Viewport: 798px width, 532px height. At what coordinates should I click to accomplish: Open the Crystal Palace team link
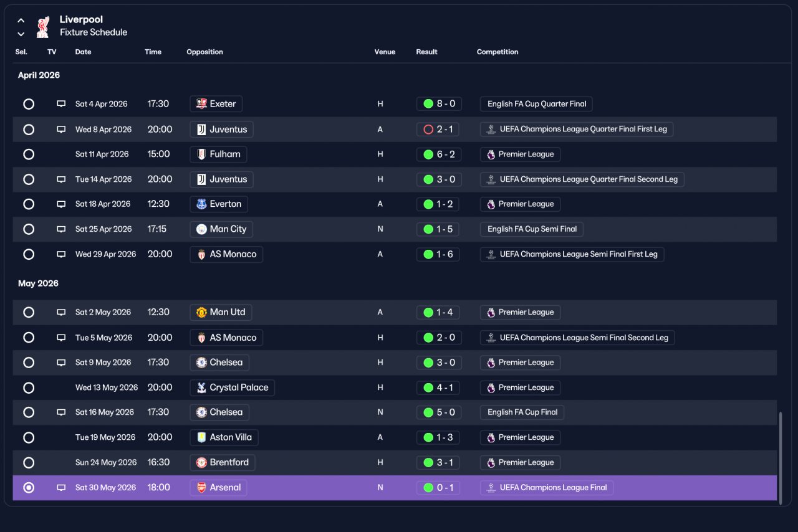[232, 387]
